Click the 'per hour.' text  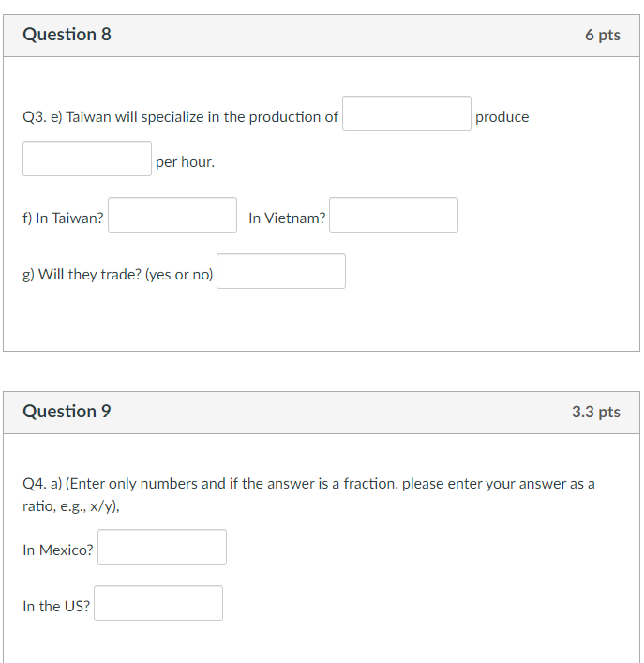(185, 162)
